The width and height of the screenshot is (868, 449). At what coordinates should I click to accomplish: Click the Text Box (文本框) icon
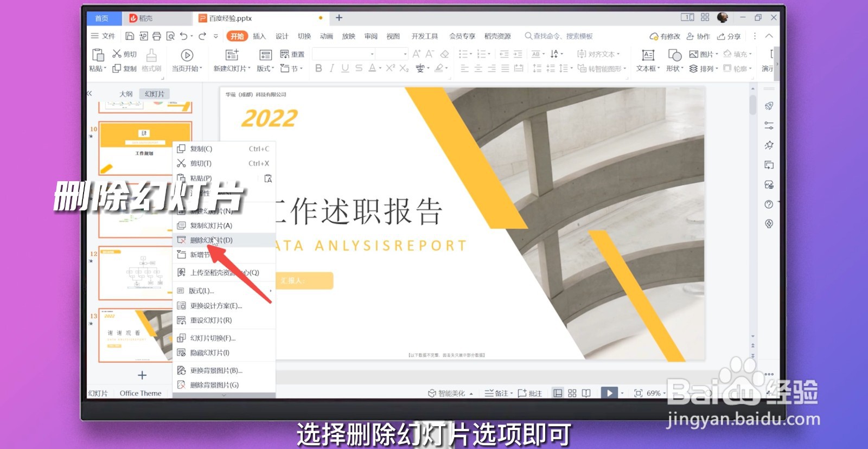[x=648, y=55]
